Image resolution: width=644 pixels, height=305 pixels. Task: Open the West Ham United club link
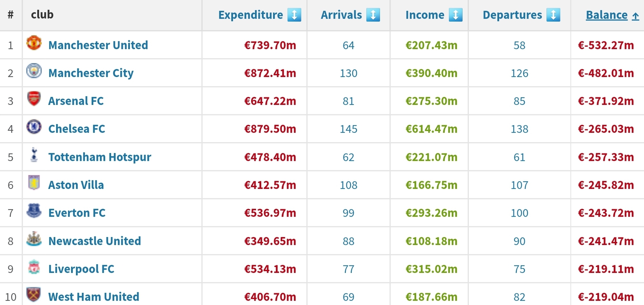coord(94,297)
